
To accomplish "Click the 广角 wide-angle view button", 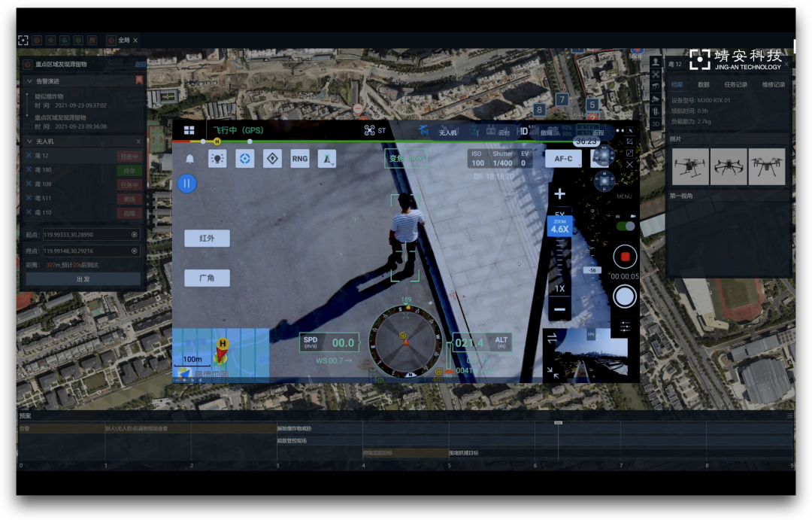I will tap(208, 278).
